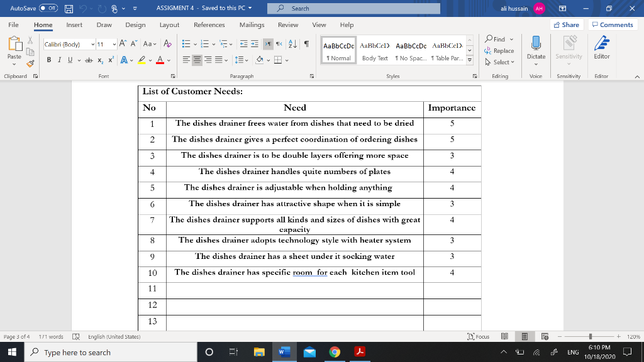Viewport: 644px width, 362px height.
Task: Click the Multilevel List icon
Action: pos(223,44)
